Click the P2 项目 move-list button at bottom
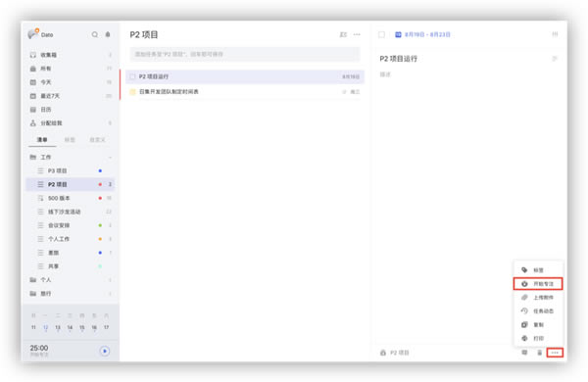The width and height of the screenshot is (588, 382). [x=395, y=353]
